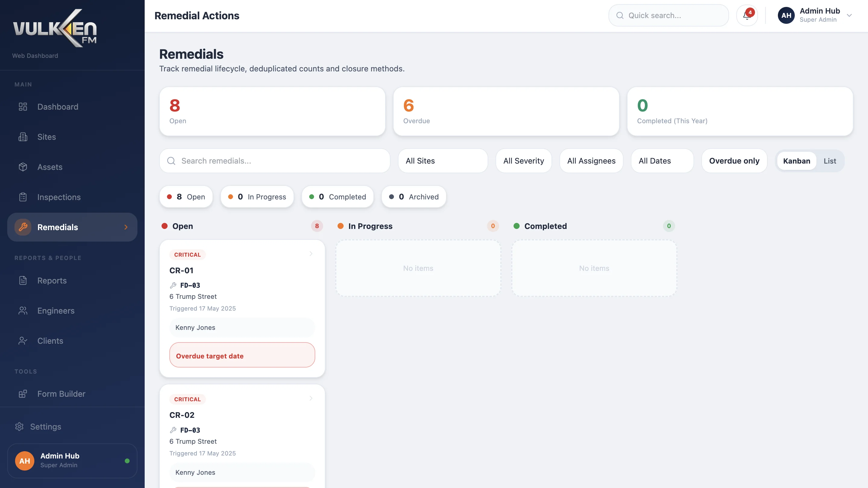The image size is (868, 488).
Task: Click the Search remedials input field
Action: click(274, 161)
